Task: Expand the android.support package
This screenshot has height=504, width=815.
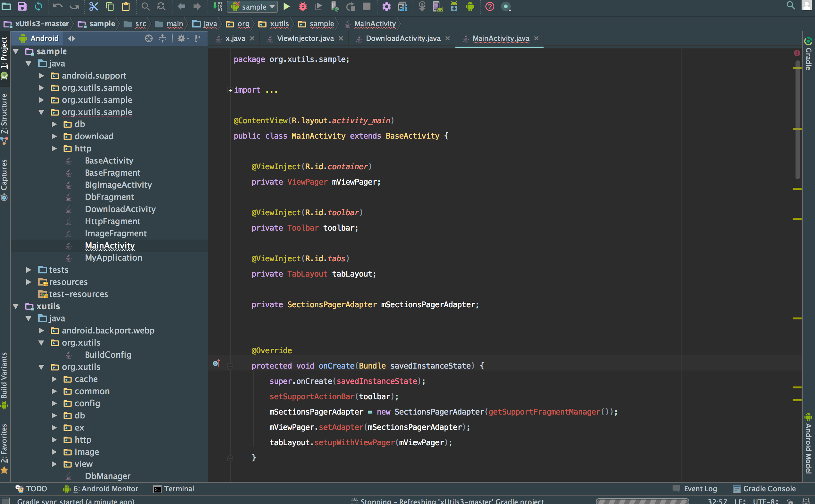Action: (x=41, y=76)
